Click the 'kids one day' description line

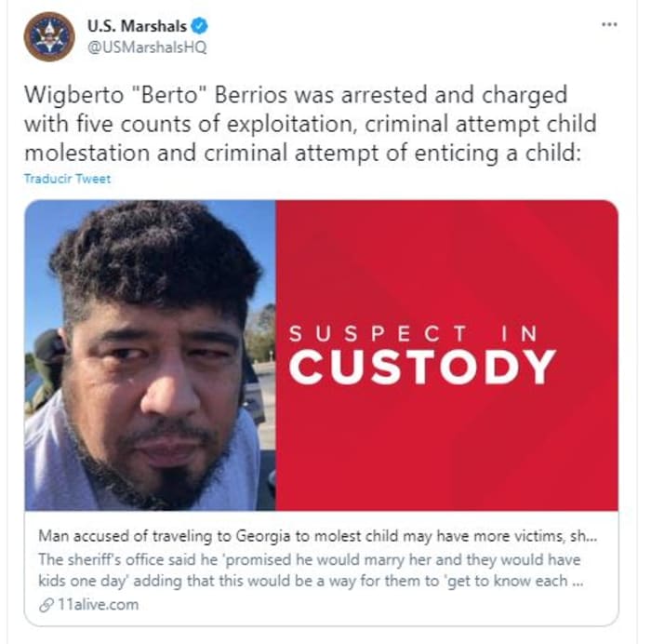click(x=311, y=581)
